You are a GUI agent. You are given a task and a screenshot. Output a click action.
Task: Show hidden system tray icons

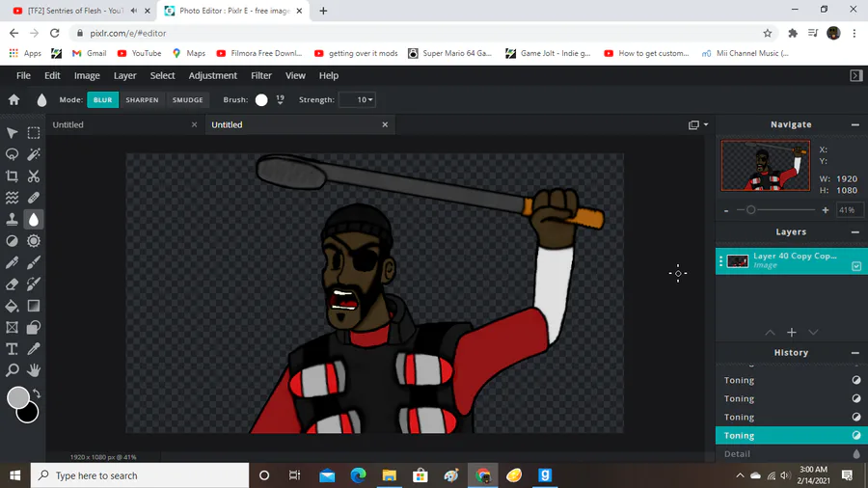(x=740, y=475)
